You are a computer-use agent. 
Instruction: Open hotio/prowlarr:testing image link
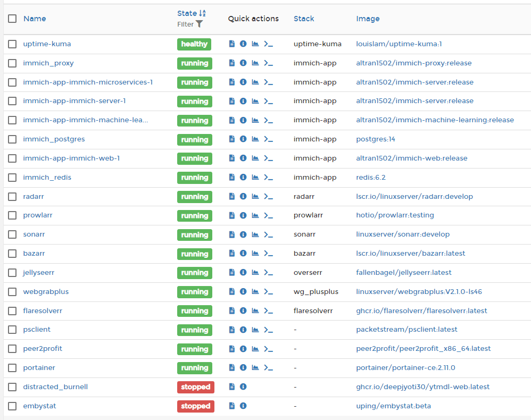395,215
